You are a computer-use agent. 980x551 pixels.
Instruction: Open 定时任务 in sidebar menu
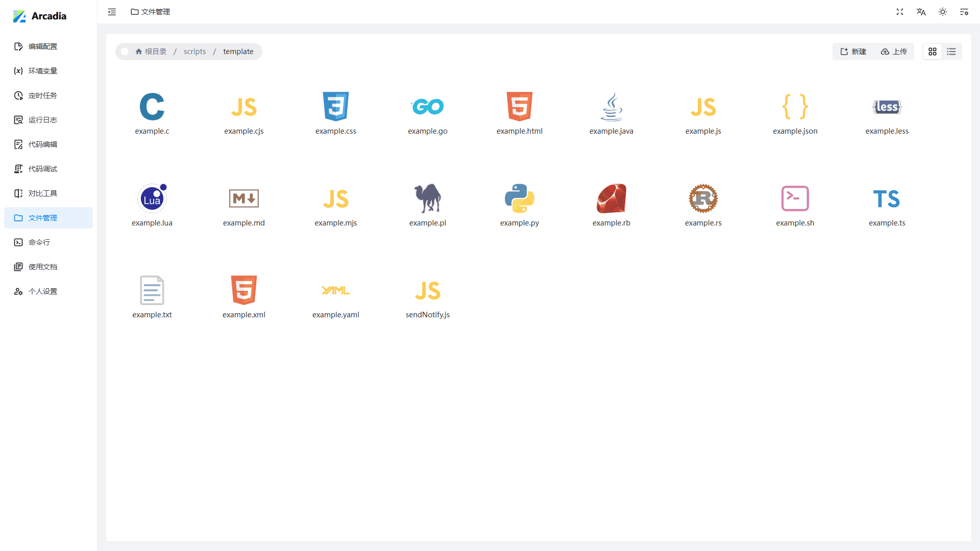(x=43, y=95)
